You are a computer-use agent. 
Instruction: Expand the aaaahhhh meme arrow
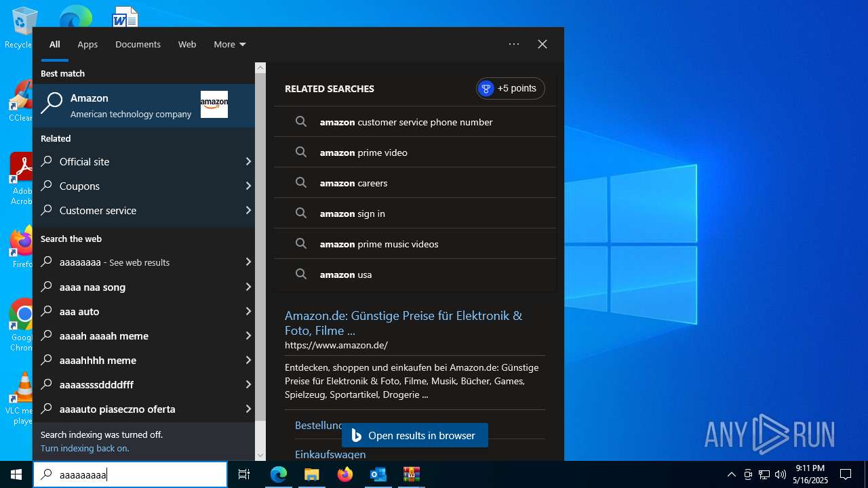tap(248, 360)
